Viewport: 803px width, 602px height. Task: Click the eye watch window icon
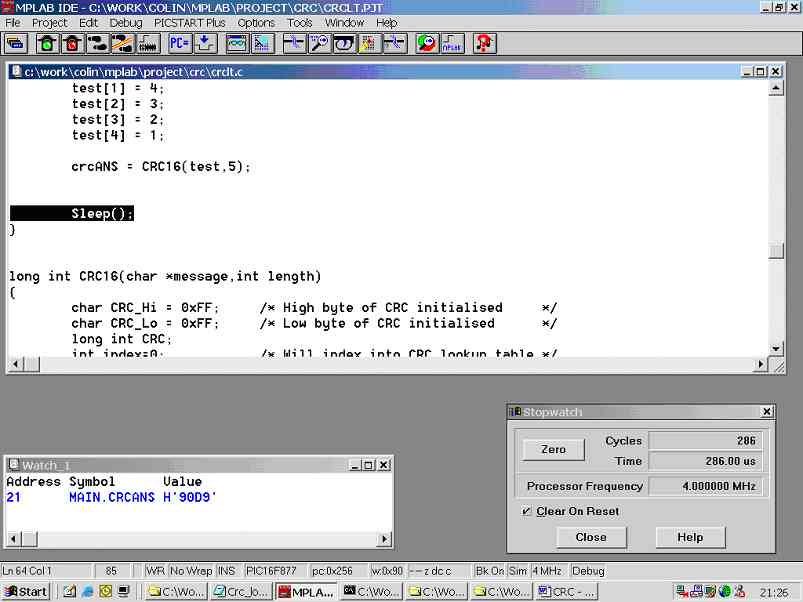coord(344,43)
